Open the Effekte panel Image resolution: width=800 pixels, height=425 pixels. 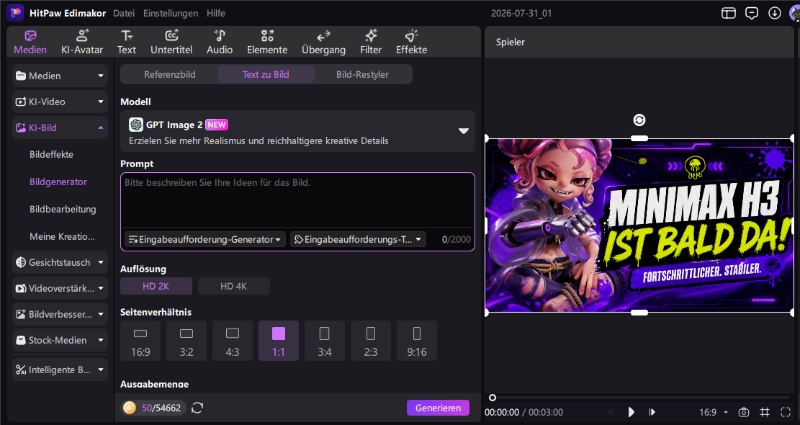pyautogui.click(x=412, y=42)
